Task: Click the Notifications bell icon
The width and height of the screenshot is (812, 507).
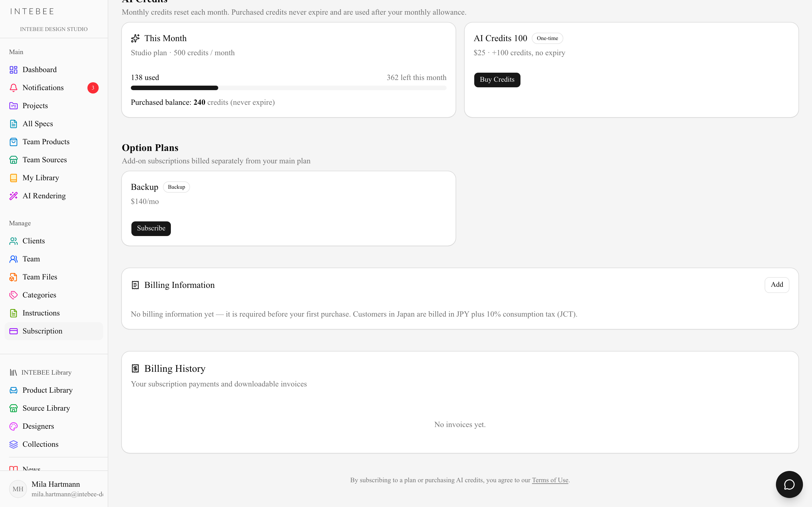Action: coord(14,88)
